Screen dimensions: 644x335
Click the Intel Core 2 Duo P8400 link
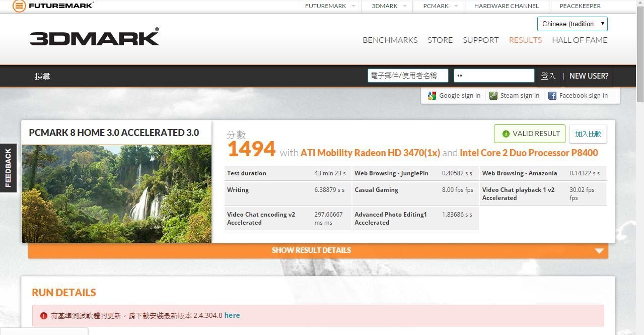pyautogui.click(x=529, y=153)
